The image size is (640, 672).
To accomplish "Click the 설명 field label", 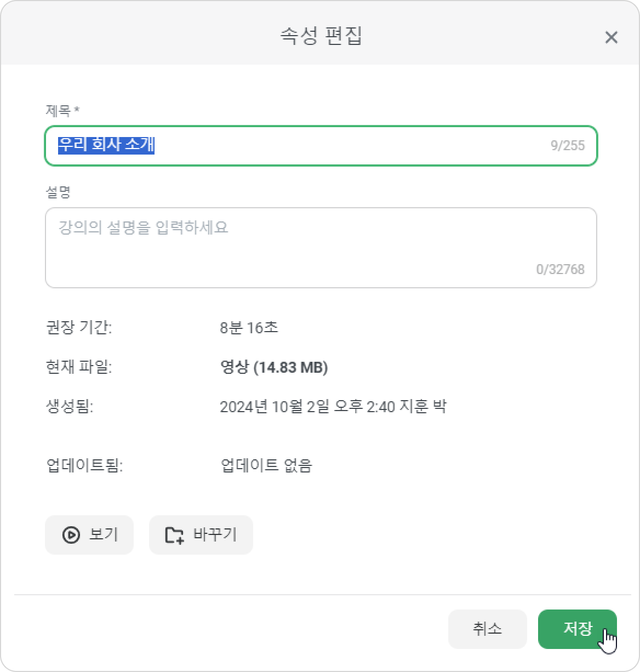I will tap(58, 192).
